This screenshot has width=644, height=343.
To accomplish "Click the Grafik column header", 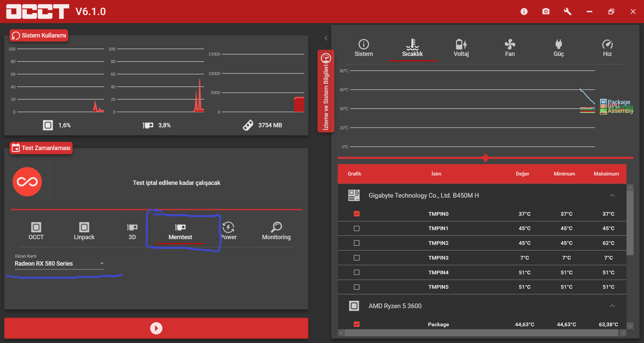I will click(x=355, y=174).
